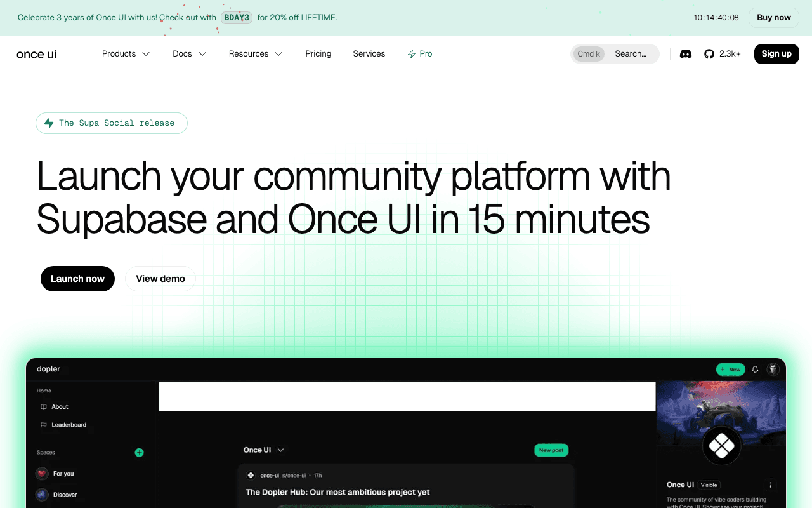This screenshot has width=812, height=508.
Task: Open the user avatar in dopler preview
Action: (x=773, y=369)
